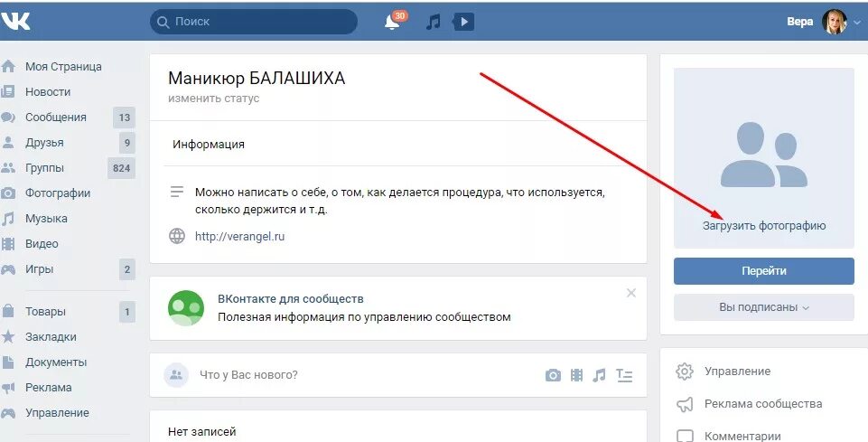This screenshot has height=442, width=868.
Task: Click the VK logo
Action: click(x=15, y=21)
